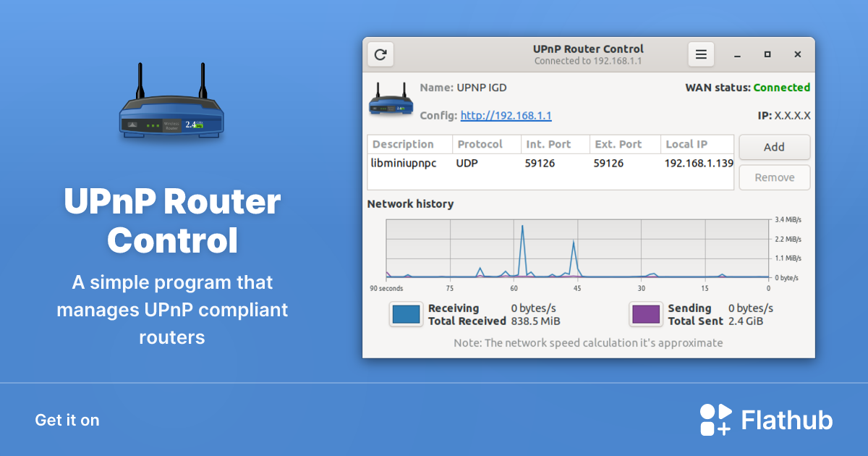868x456 pixels.
Task: Click the Add button to create port mapping
Action: [774, 147]
